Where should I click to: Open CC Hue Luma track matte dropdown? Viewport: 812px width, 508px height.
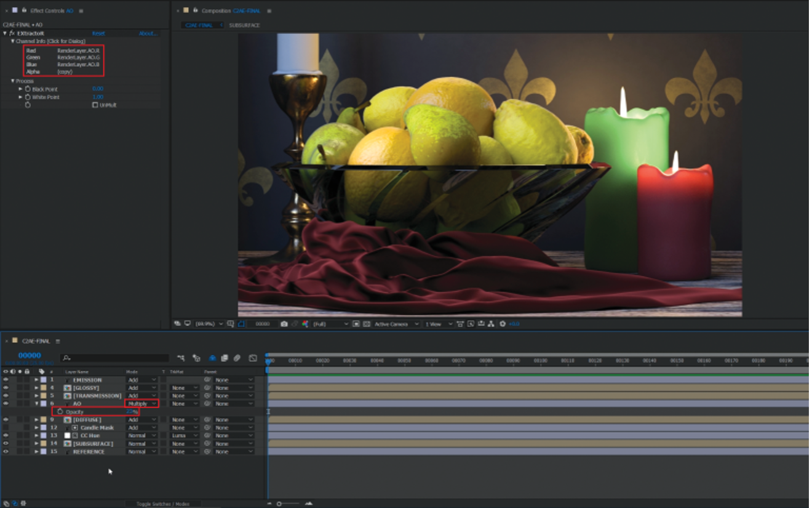(185, 435)
